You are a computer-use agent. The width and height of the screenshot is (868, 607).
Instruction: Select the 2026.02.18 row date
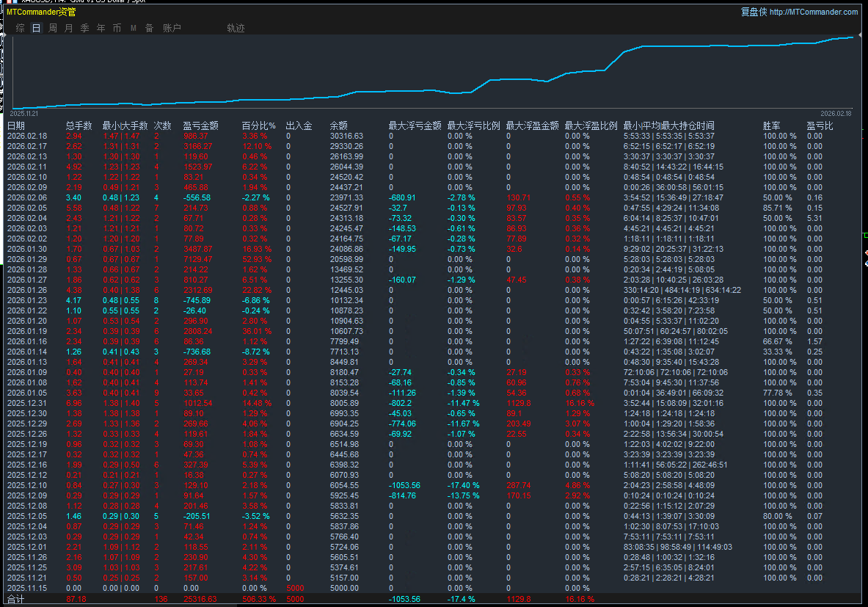[x=27, y=136]
